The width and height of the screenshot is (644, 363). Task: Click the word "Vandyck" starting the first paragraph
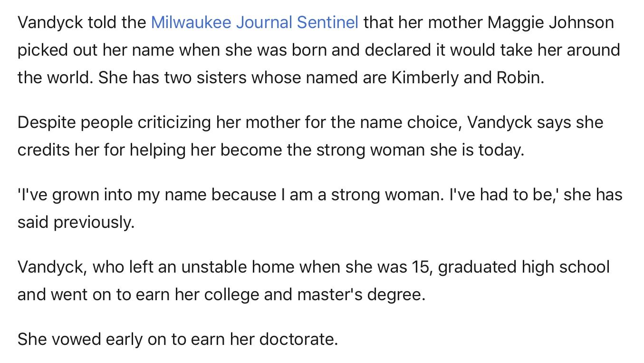pos(50,22)
